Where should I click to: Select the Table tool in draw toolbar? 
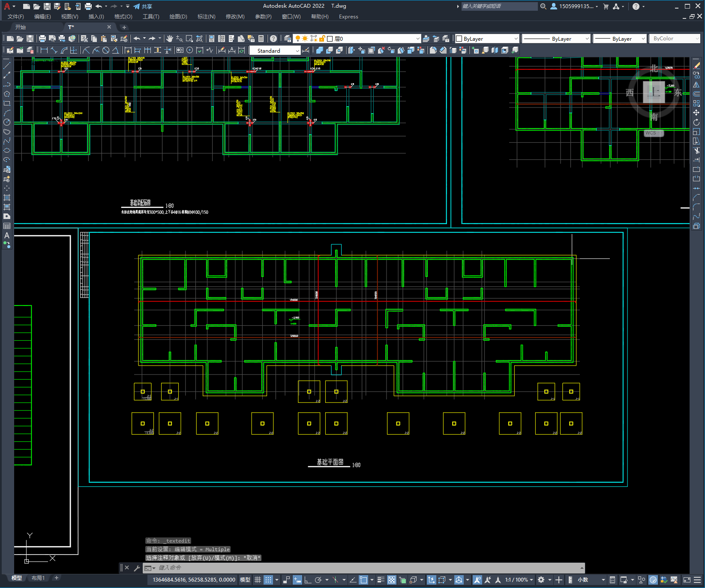tap(7, 226)
